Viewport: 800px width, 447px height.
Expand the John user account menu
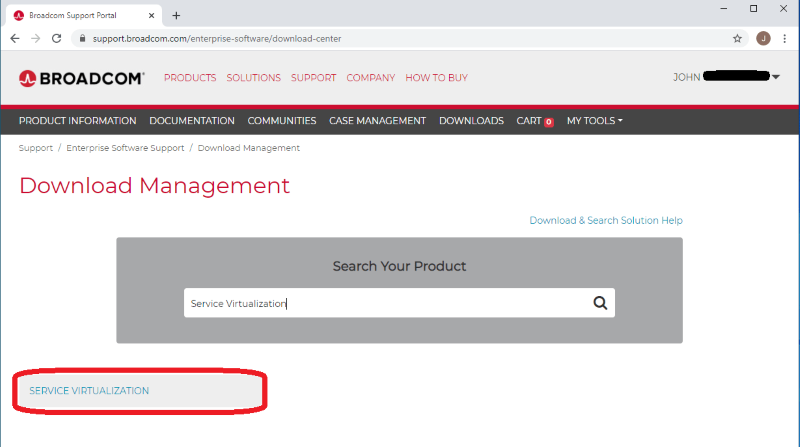pos(727,77)
